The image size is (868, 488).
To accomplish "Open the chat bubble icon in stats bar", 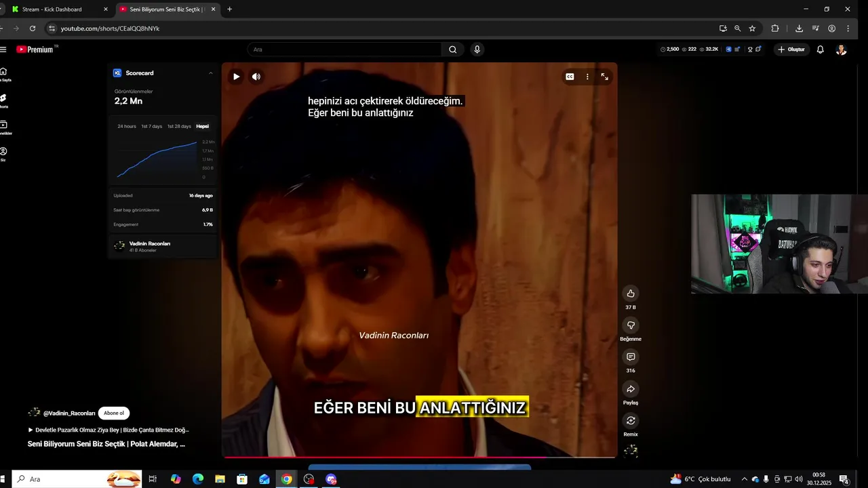I will (x=758, y=49).
